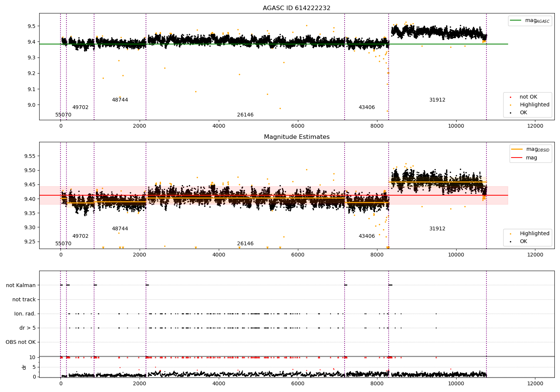Click x-tick '4000' under Magnitude Estimates plot
This screenshot has width=560, height=392.
click(x=219, y=255)
